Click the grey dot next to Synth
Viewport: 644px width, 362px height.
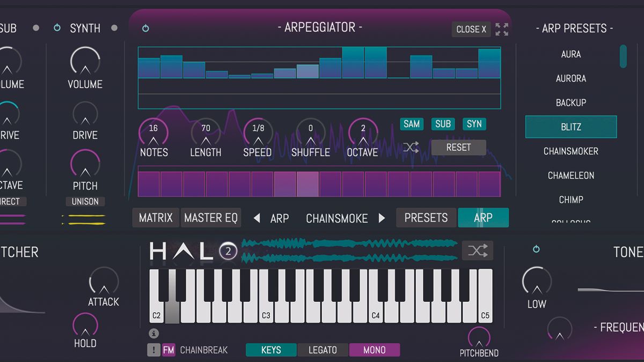click(114, 28)
